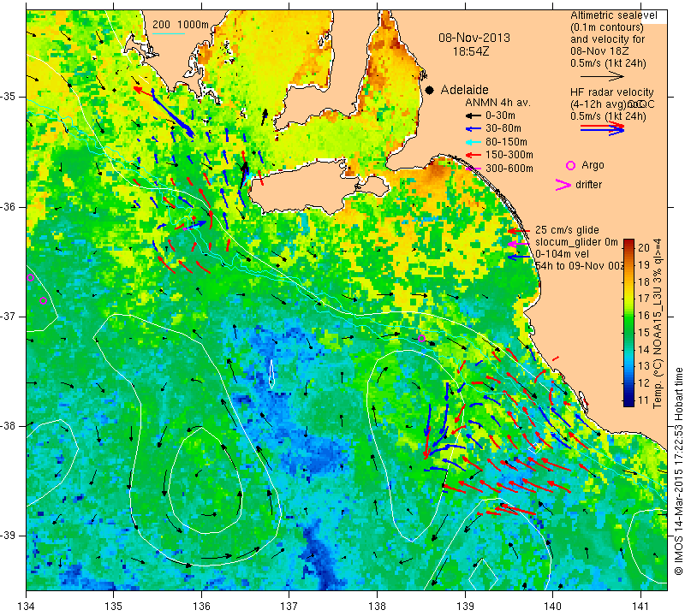Image resolution: width=685 pixels, height=616 pixels.
Task: Click the cyan 80-150m legend arrow
Action: point(473,142)
